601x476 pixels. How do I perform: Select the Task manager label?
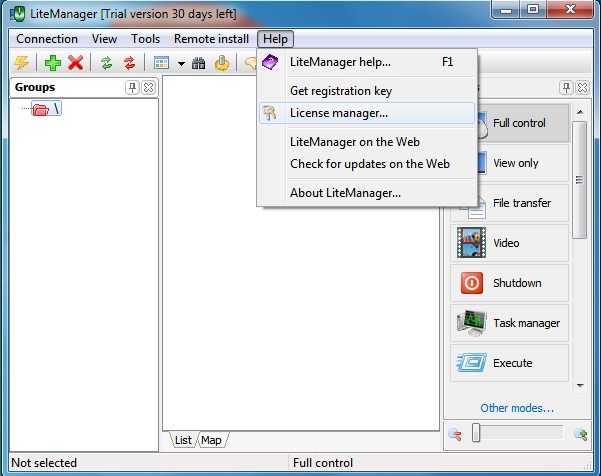point(527,323)
